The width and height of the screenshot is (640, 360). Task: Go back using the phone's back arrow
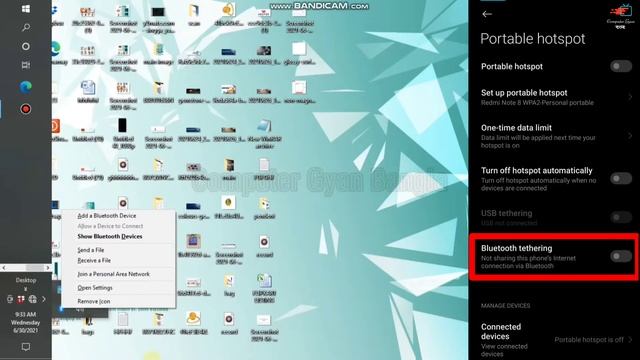(487, 14)
